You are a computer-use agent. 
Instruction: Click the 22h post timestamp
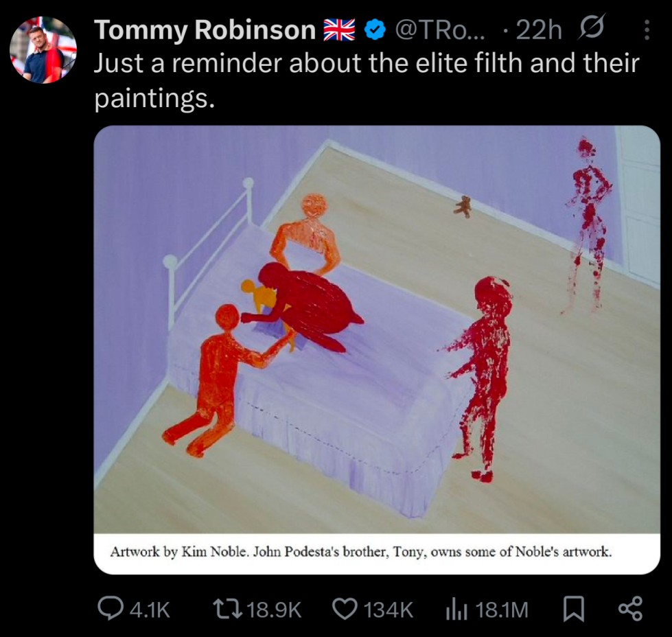click(x=539, y=30)
